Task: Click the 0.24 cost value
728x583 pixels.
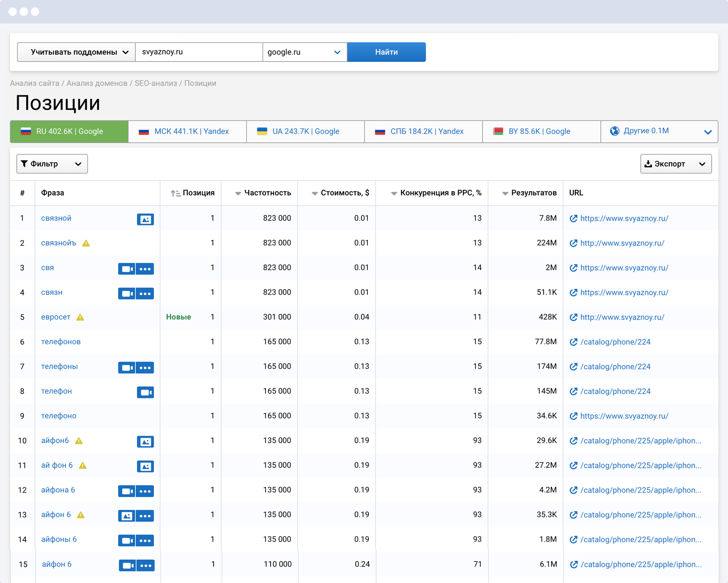Action: click(x=362, y=564)
